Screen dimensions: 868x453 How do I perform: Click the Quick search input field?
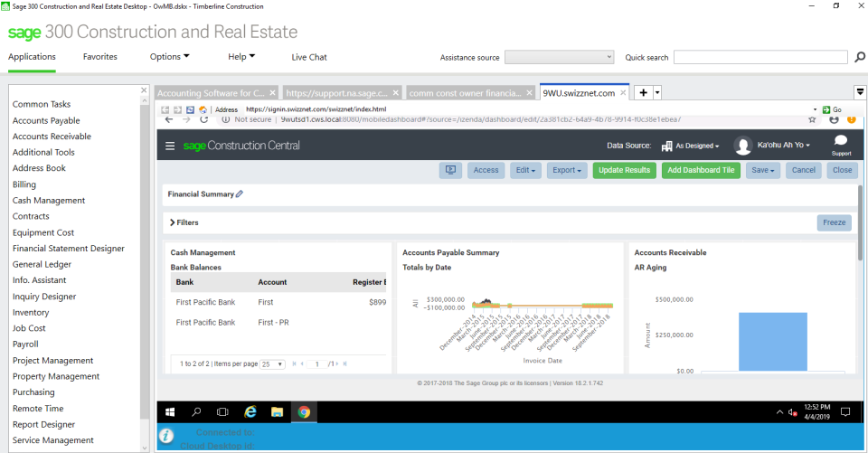tap(760, 57)
